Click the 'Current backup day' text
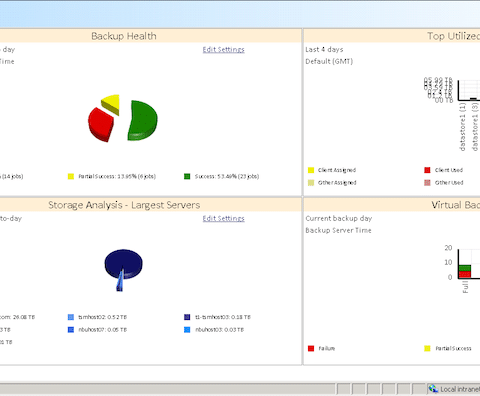480x396 pixels. tap(339, 218)
